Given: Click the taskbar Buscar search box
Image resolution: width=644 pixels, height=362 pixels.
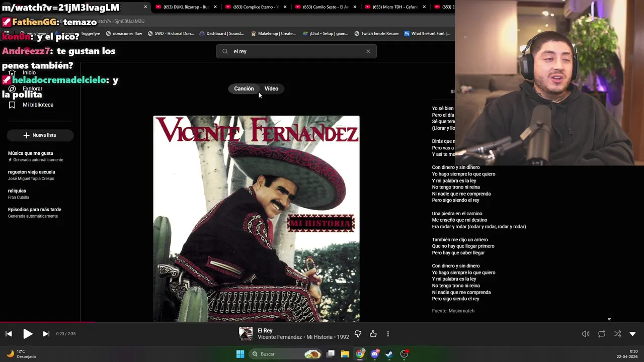Looking at the screenshot, I should [286, 354].
